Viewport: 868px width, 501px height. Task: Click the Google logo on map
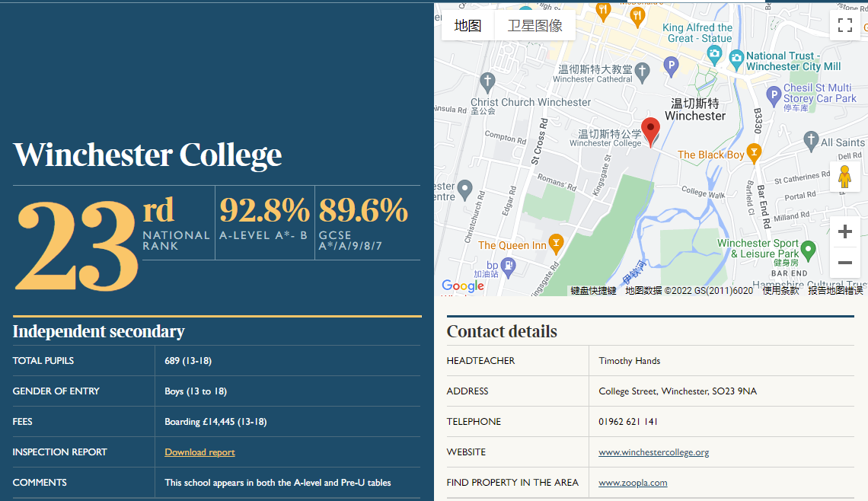pyautogui.click(x=463, y=286)
